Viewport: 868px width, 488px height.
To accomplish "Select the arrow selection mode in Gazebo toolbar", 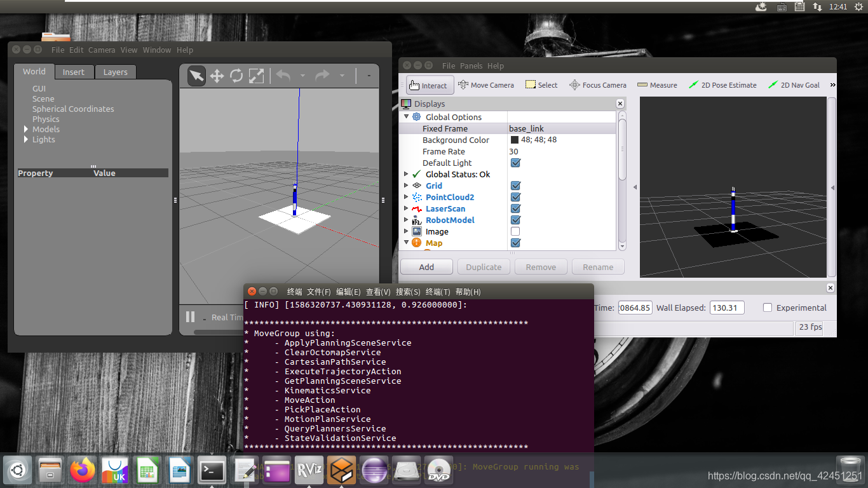I will tap(197, 76).
